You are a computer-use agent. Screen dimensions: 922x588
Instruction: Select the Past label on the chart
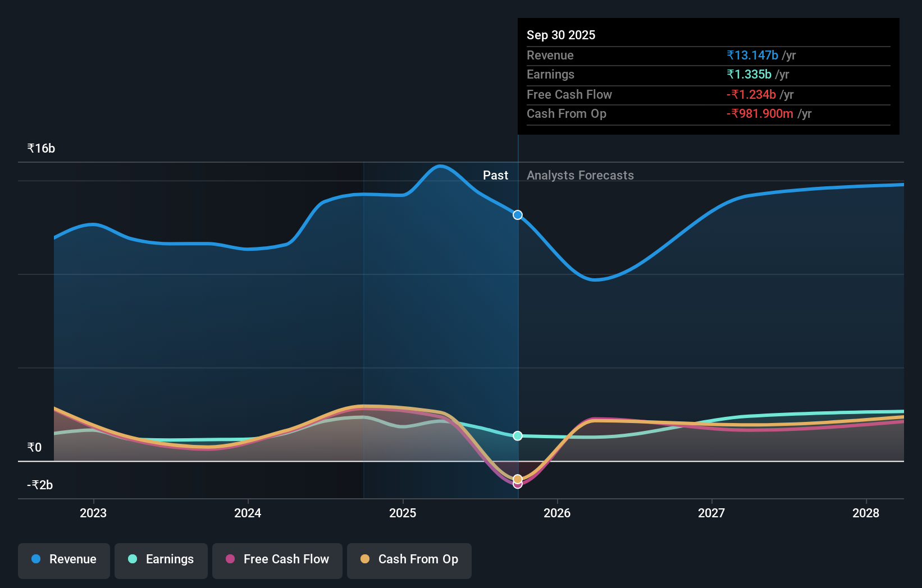(495, 175)
